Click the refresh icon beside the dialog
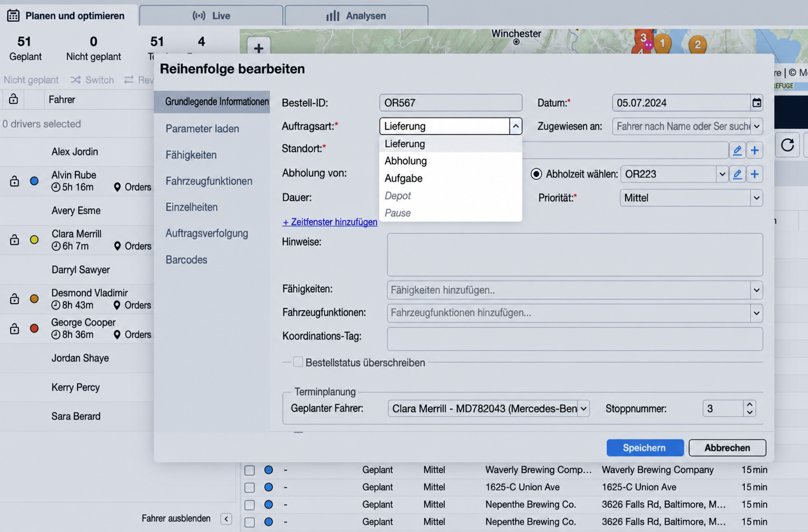The width and height of the screenshot is (808, 532). 787,145
